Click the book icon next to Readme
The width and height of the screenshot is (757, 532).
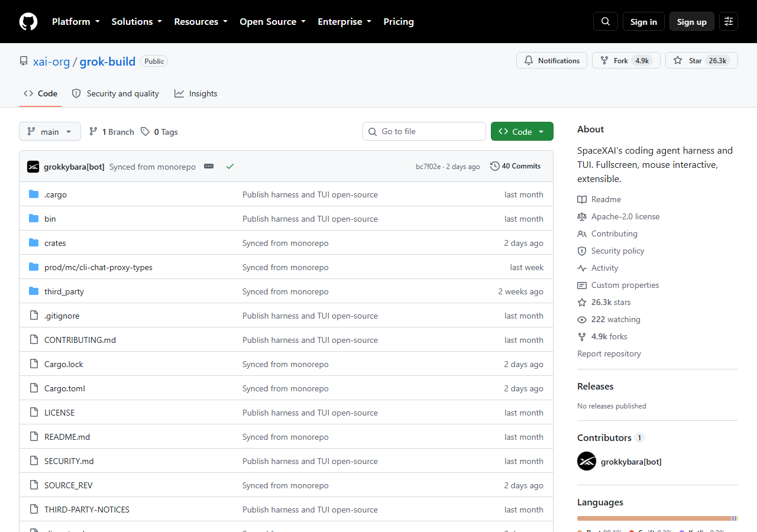click(582, 199)
